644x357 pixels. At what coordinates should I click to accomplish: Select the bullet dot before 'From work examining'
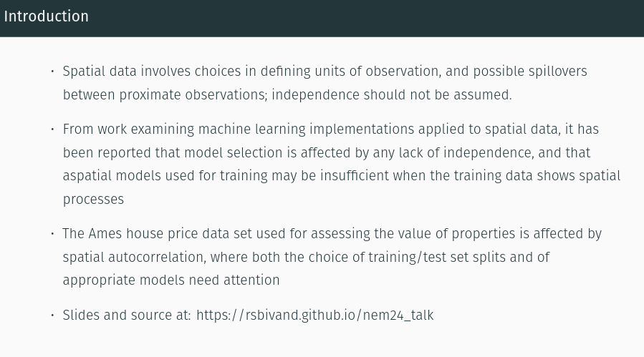52,129
